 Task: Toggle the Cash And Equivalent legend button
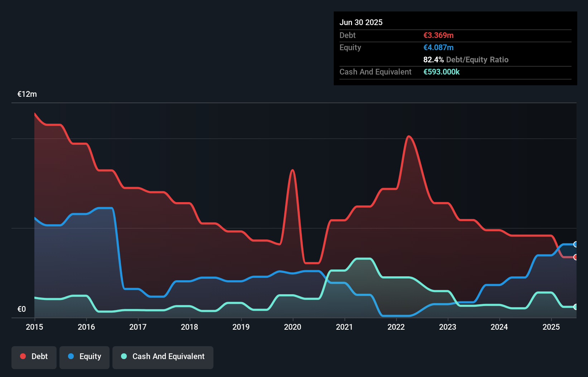click(163, 357)
